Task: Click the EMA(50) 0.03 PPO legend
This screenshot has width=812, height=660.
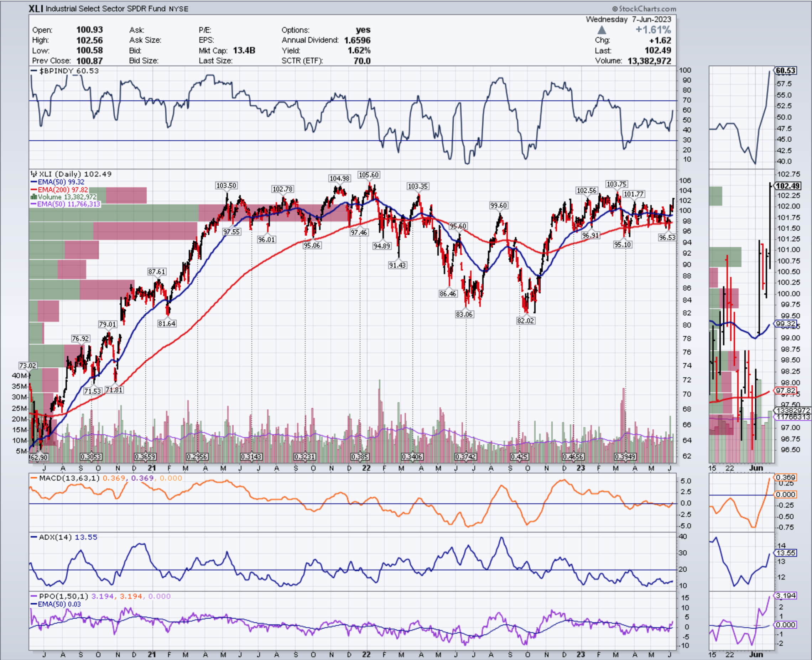Action: pyautogui.click(x=56, y=604)
